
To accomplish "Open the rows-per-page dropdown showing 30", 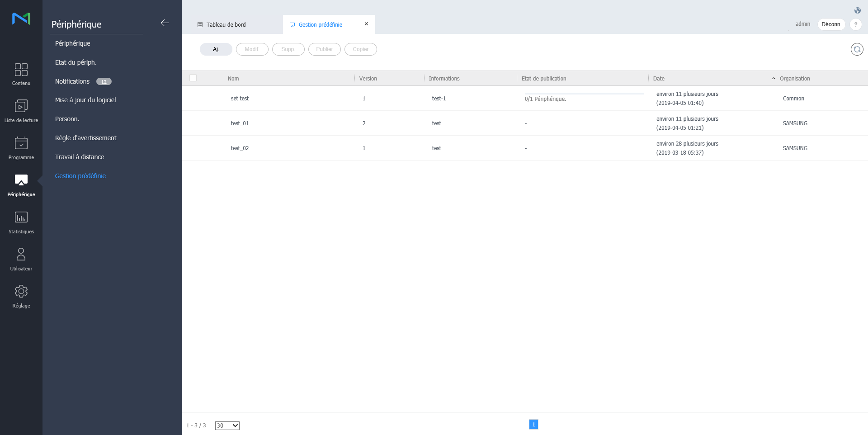I will (227, 426).
